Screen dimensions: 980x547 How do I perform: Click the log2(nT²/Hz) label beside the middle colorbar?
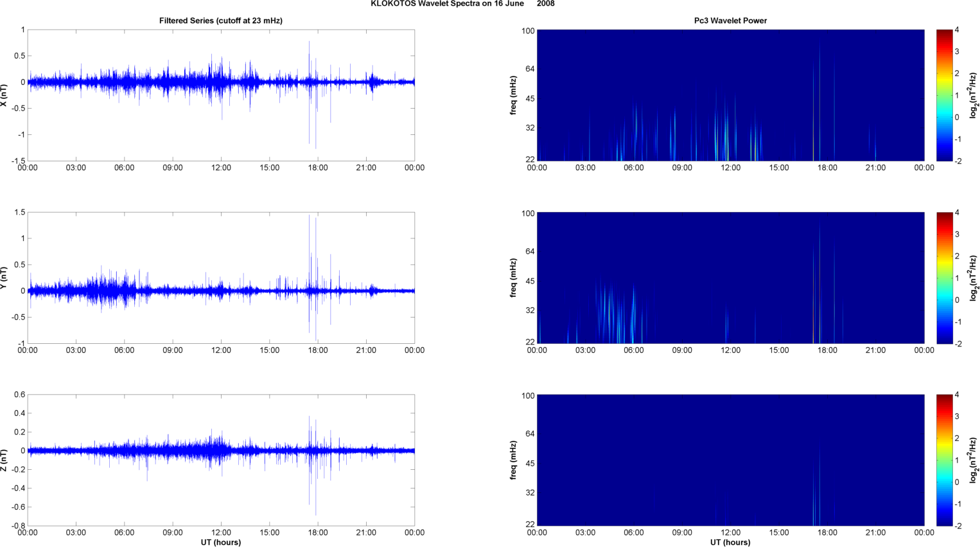click(x=974, y=278)
